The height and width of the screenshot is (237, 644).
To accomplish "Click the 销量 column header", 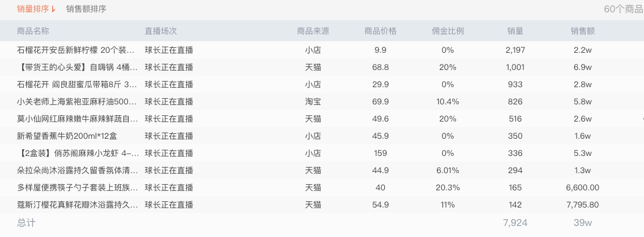I will click(x=515, y=31).
